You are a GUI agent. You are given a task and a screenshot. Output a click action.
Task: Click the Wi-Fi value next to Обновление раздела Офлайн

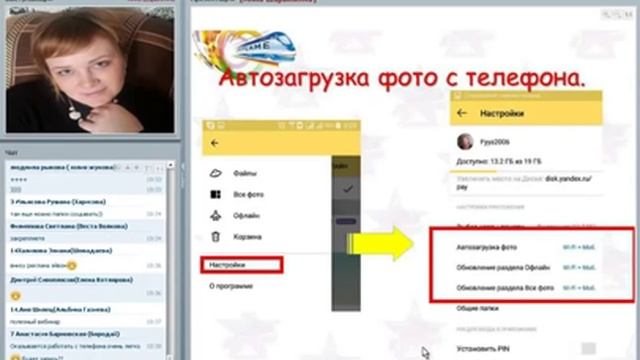click(579, 268)
